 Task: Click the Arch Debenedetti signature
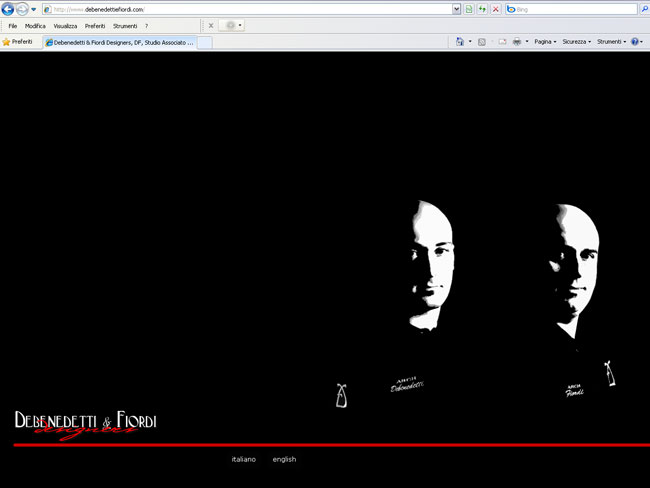407,384
